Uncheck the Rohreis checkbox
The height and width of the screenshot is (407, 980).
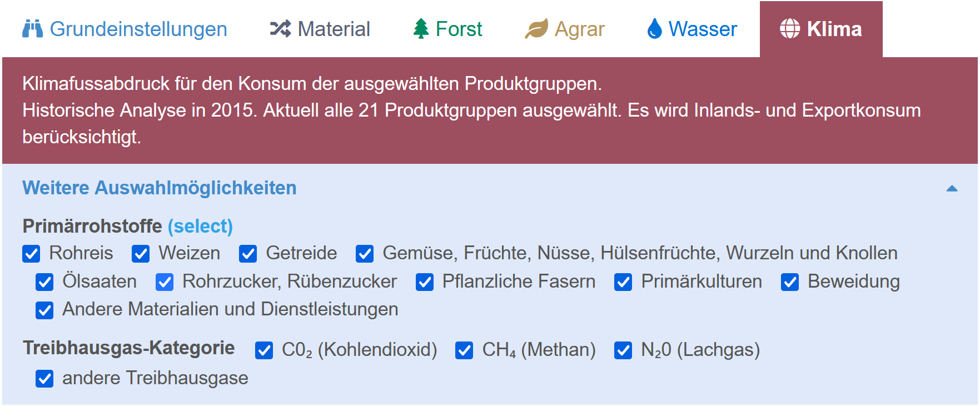[31, 254]
